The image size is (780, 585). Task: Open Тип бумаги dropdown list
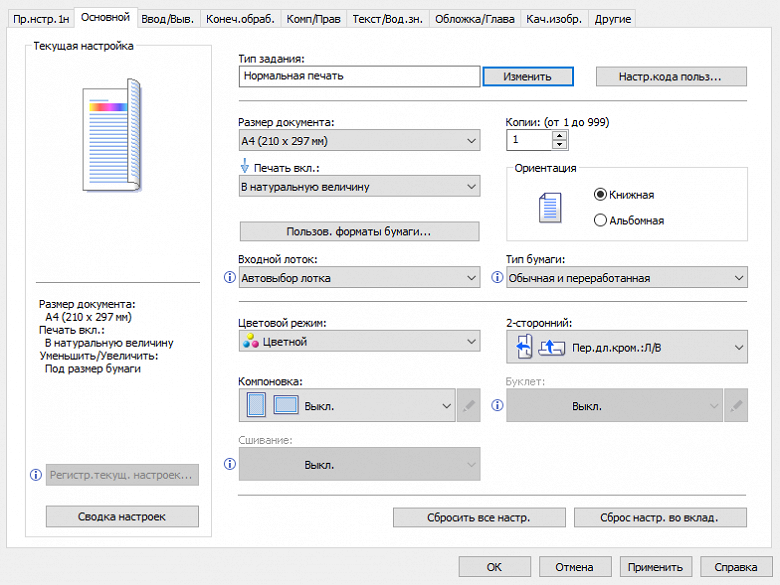tap(627, 278)
